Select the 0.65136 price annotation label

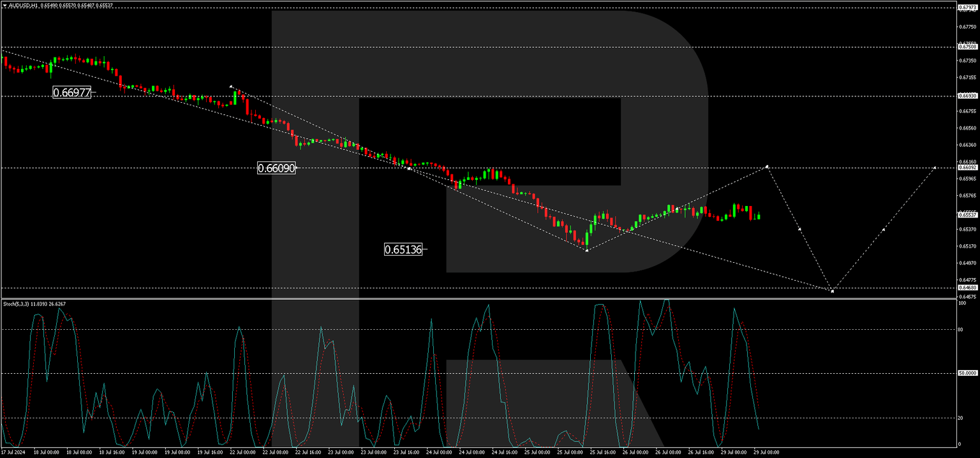(403, 250)
